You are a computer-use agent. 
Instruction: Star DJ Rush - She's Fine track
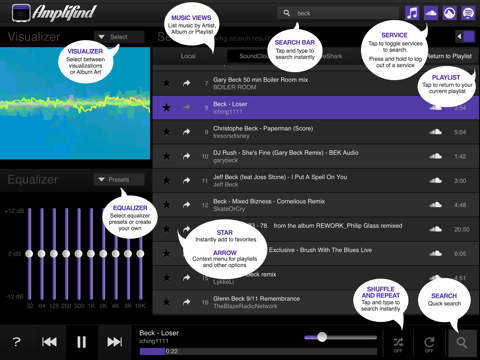(166, 156)
